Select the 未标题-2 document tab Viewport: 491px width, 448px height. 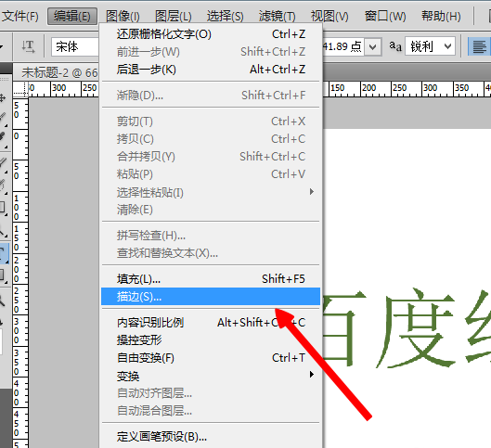[x=57, y=72]
